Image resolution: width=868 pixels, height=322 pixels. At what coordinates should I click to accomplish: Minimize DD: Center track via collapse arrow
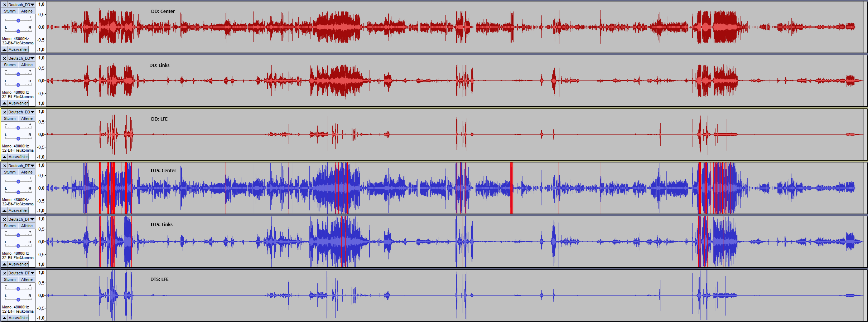[x=4, y=50]
